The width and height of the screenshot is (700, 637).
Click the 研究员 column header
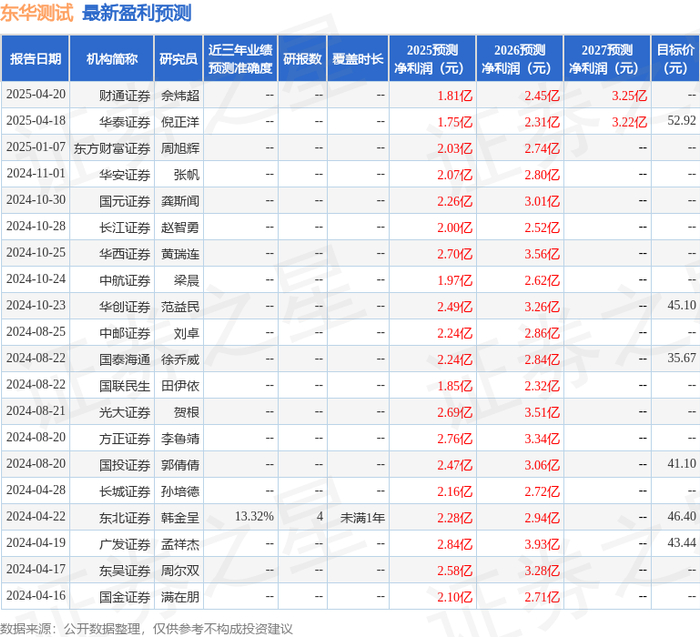click(178, 58)
